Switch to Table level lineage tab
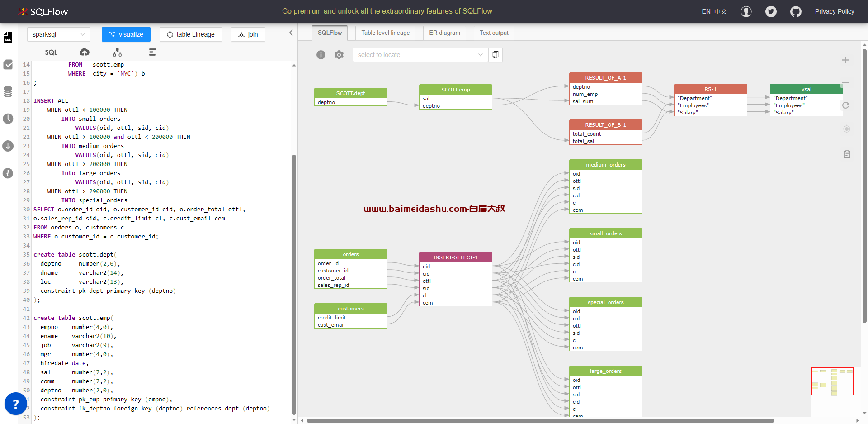 [386, 33]
